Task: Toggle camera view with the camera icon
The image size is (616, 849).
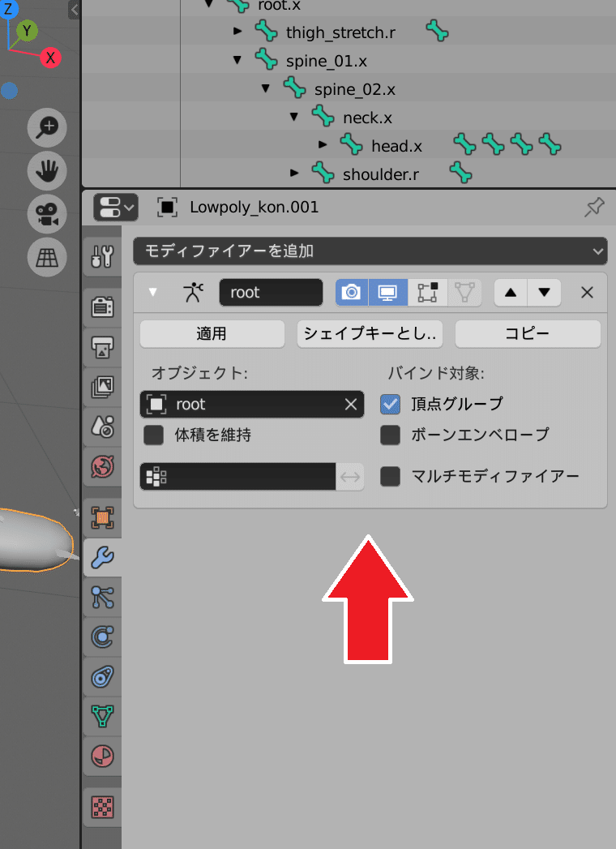Action: click(x=47, y=214)
